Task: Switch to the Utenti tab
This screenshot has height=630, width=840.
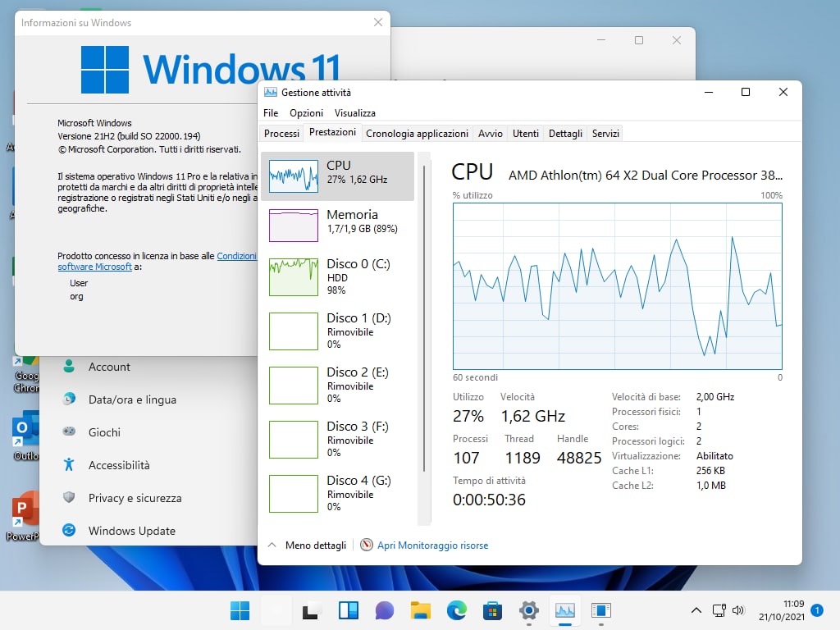Action: [526, 134]
